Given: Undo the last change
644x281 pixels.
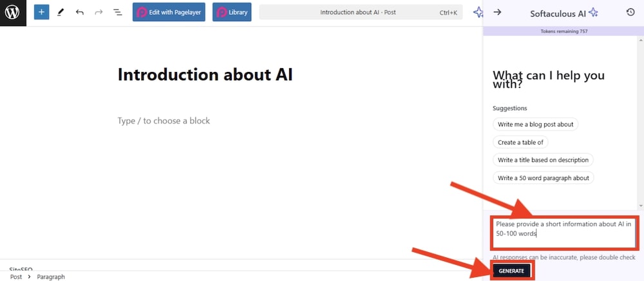Looking at the screenshot, I should point(79,12).
